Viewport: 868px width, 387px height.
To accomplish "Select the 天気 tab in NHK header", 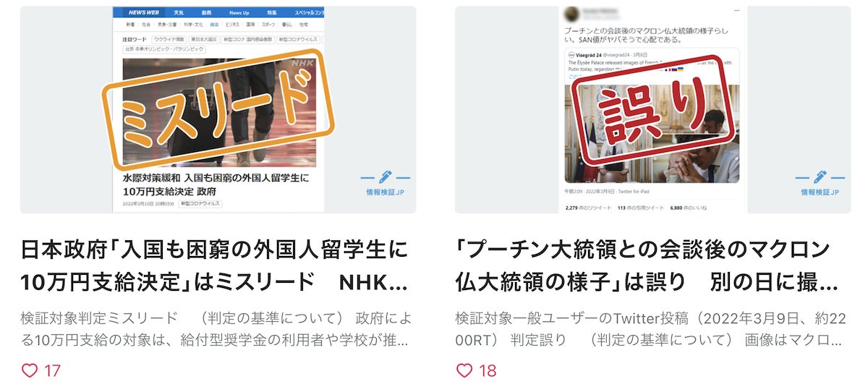I will pos(179,13).
